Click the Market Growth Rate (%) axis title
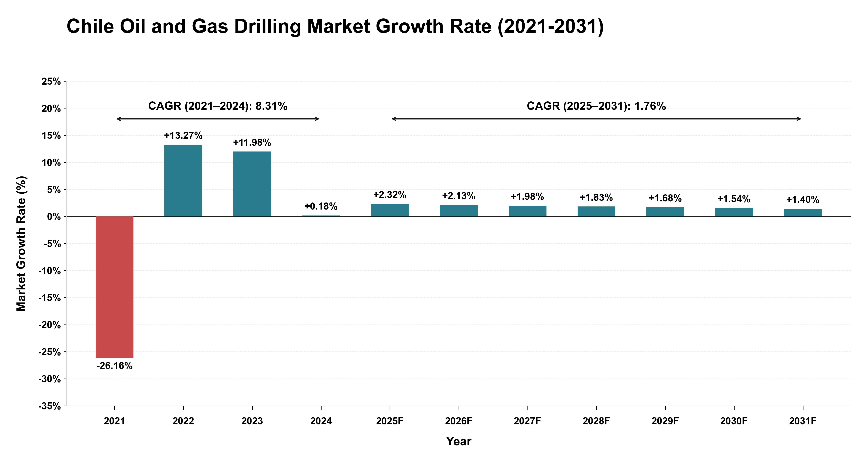The height and width of the screenshot is (461, 868). point(21,244)
